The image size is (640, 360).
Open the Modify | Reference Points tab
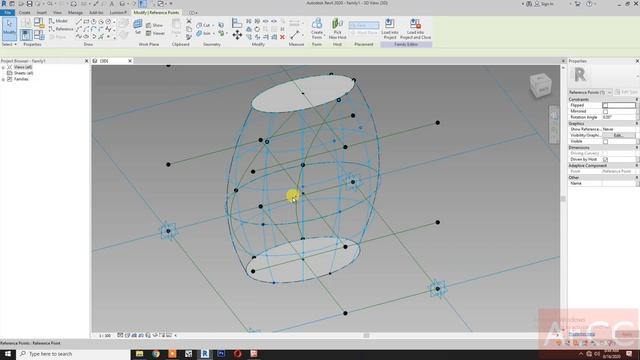(x=156, y=13)
